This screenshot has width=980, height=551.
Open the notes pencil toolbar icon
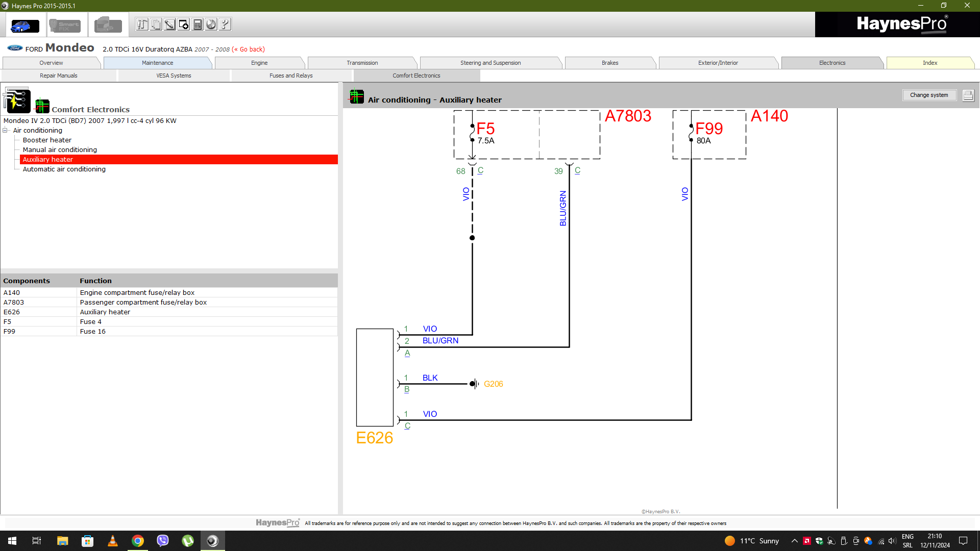point(170,24)
